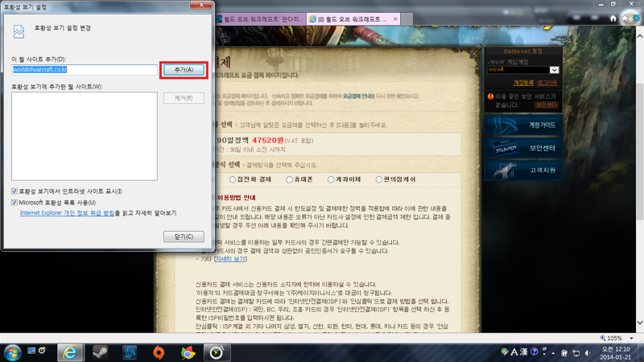The image size is (644, 362).
Task: Open the network tray icon
Action: click(576, 353)
